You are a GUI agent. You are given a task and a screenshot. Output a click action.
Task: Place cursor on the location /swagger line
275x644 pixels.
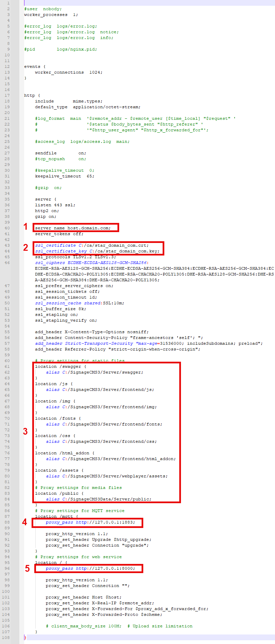pyautogui.click(x=60, y=366)
